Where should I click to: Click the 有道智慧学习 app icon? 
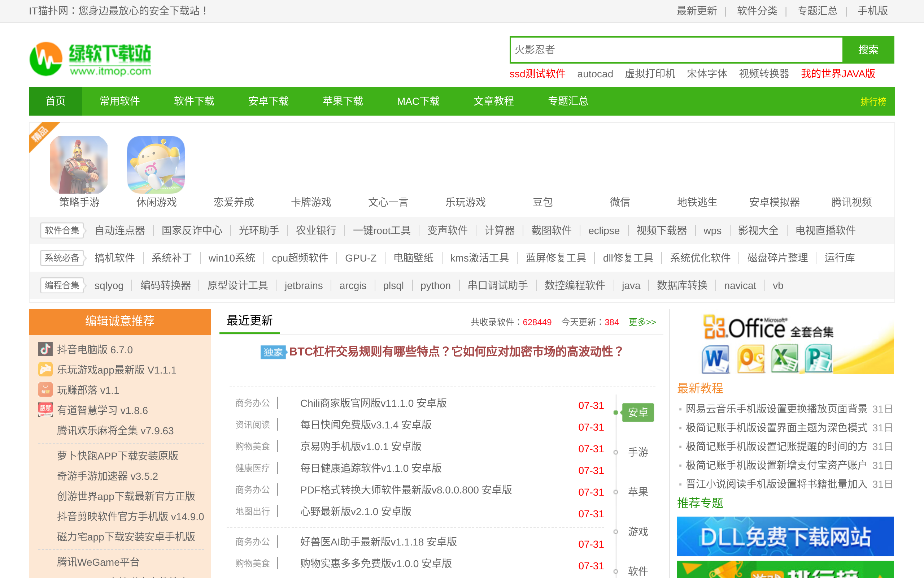(x=45, y=410)
